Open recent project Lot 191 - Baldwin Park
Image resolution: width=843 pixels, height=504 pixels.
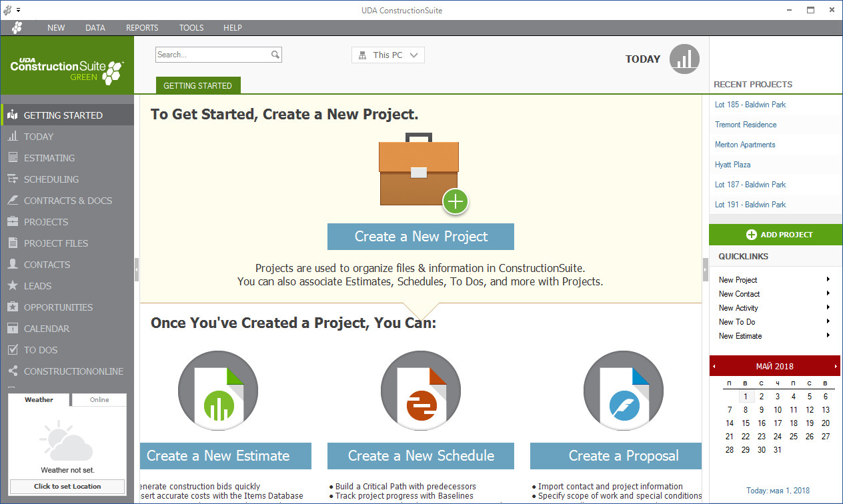point(750,205)
